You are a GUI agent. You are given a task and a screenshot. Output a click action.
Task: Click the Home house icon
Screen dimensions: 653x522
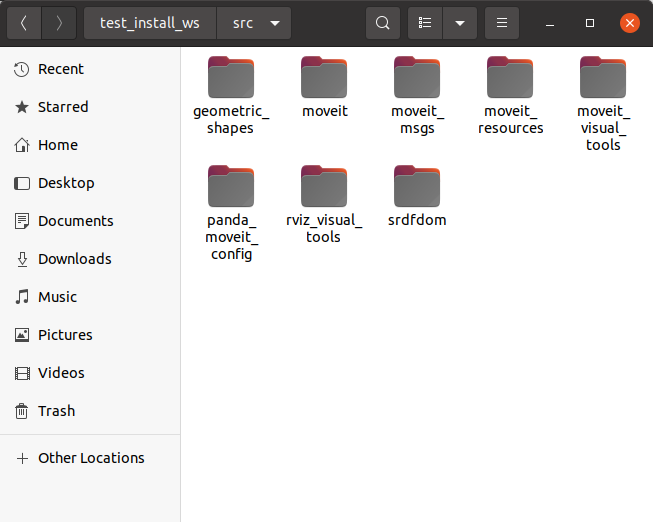[x=22, y=145]
